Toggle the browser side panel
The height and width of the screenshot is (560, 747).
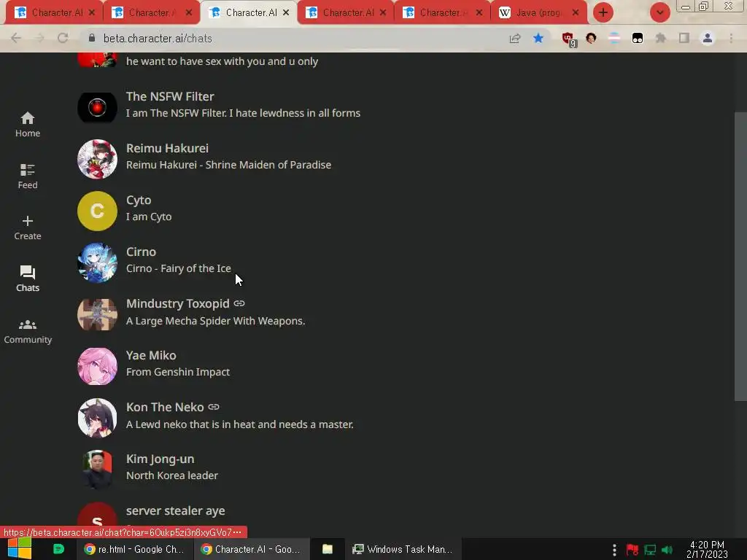pos(684,38)
